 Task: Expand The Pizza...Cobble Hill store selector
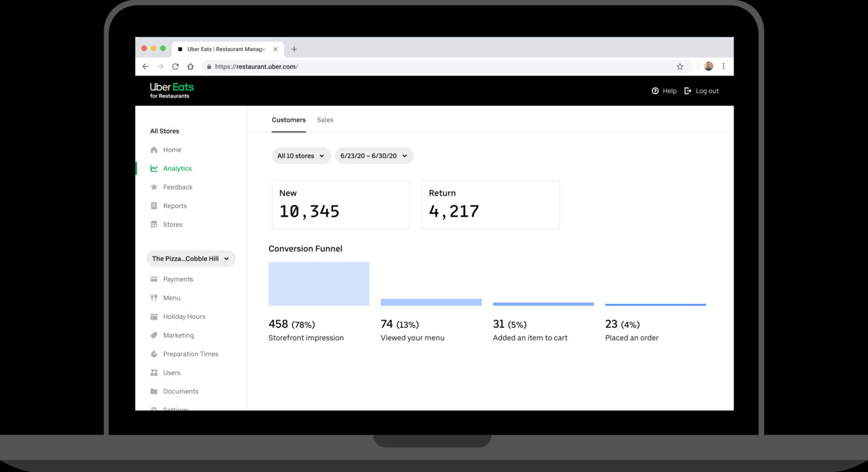pyautogui.click(x=191, y=258)
